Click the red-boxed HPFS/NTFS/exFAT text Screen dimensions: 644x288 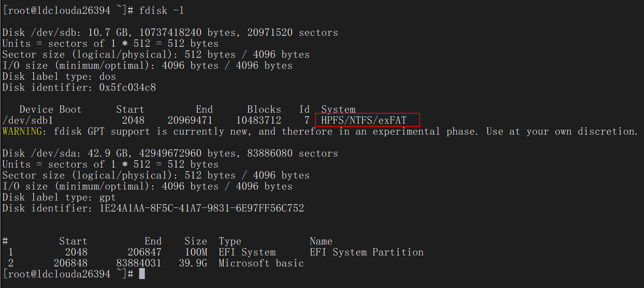[364, 120]
